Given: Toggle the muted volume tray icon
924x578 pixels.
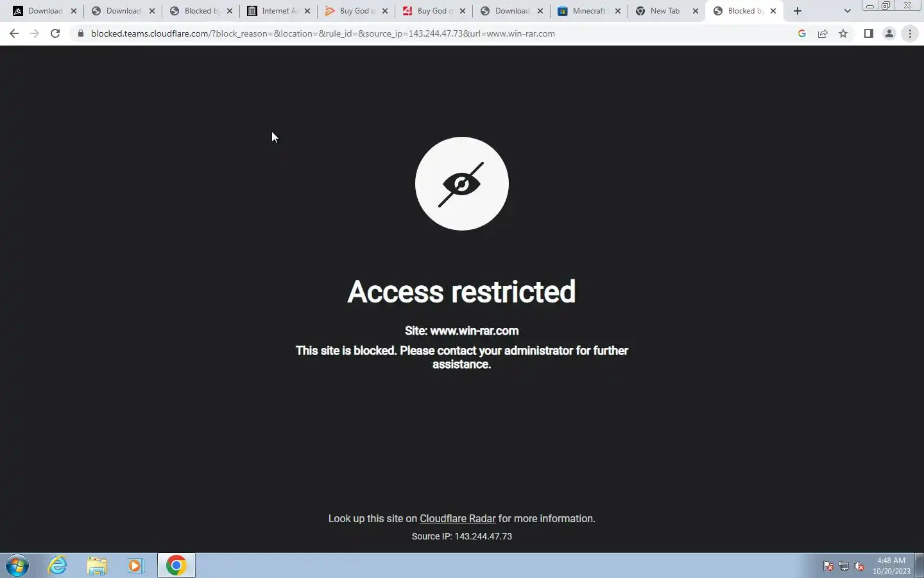Looking at the screenshot, I should [x=859, y=566].
